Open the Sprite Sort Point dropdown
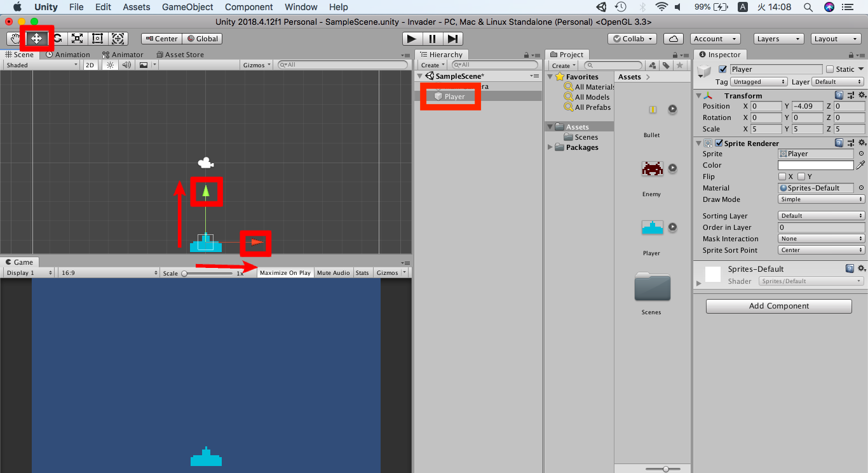 (822, 250)
